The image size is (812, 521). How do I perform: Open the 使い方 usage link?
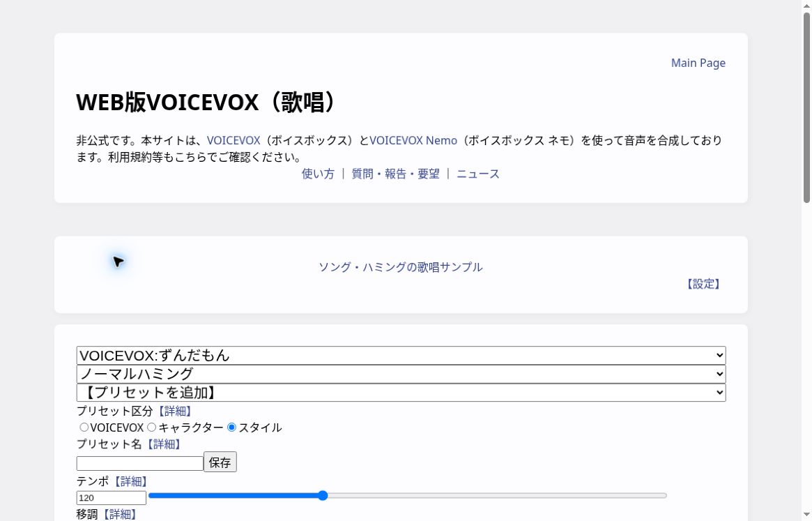(x=318, y=174)
